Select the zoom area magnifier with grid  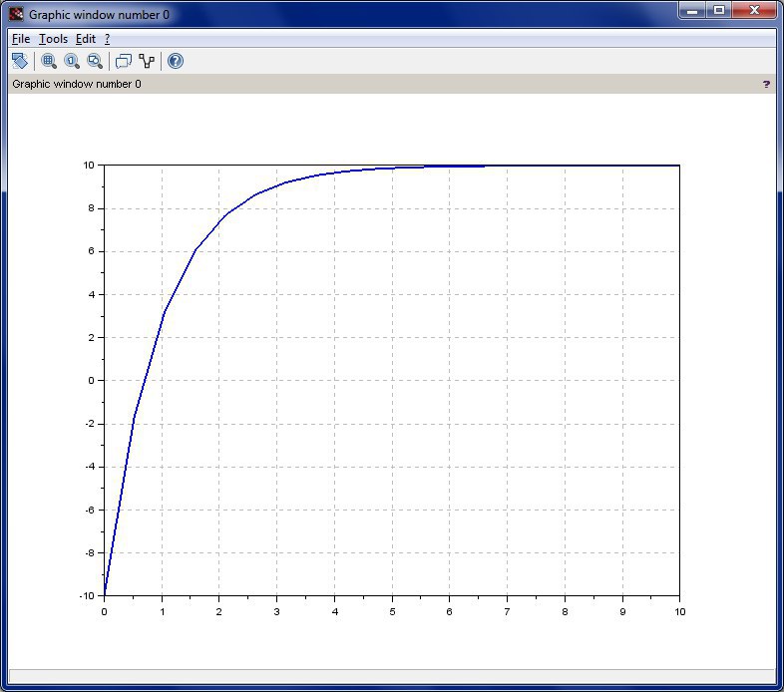click(49, 61)
